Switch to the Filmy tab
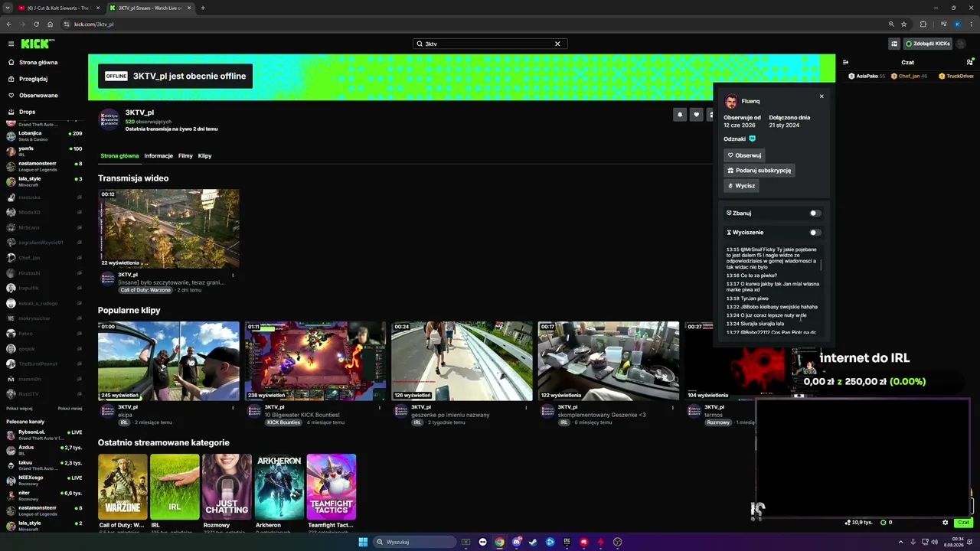 click(185, 156)
